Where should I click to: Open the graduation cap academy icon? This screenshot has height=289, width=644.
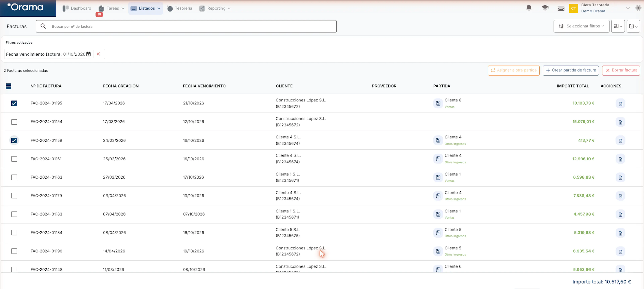tap(545, 8)
